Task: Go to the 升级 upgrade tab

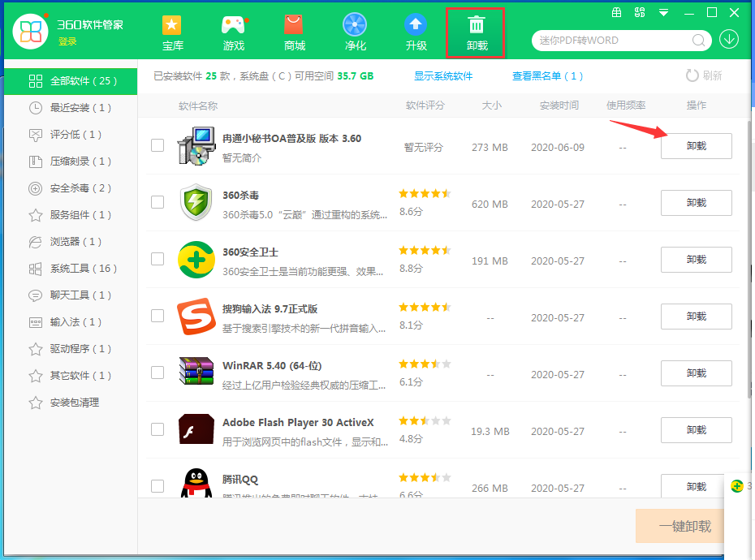Action: [x=416, y=33]
